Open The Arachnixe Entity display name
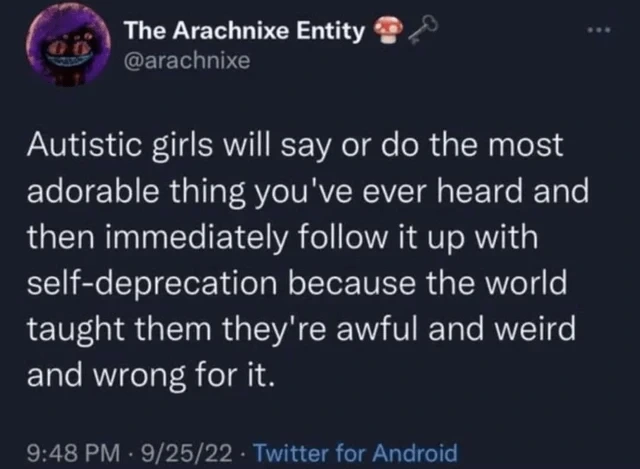This screenshot has height=469, width=640. 244,31
